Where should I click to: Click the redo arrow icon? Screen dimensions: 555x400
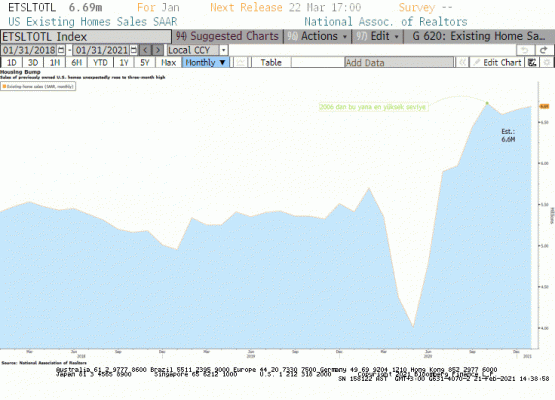(544, 50)
